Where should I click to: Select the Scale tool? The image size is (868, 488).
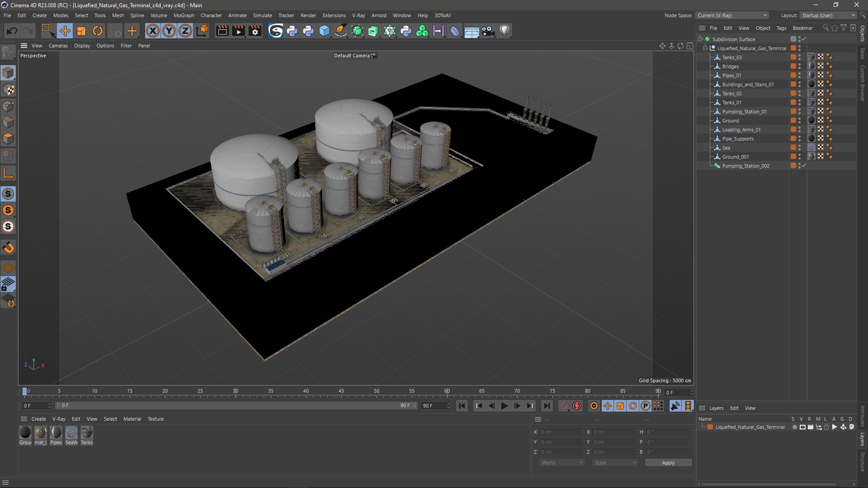pyautogui.click(x=81, y=31)
